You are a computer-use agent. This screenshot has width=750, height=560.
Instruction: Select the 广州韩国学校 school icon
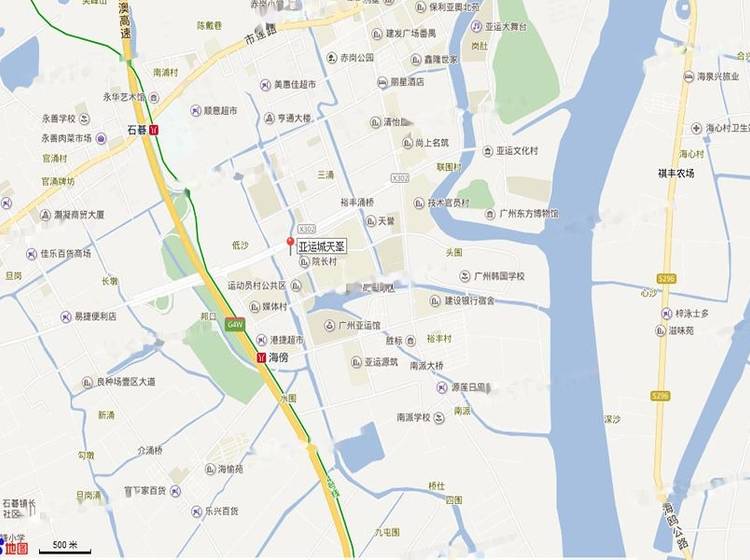click(464, 276)
